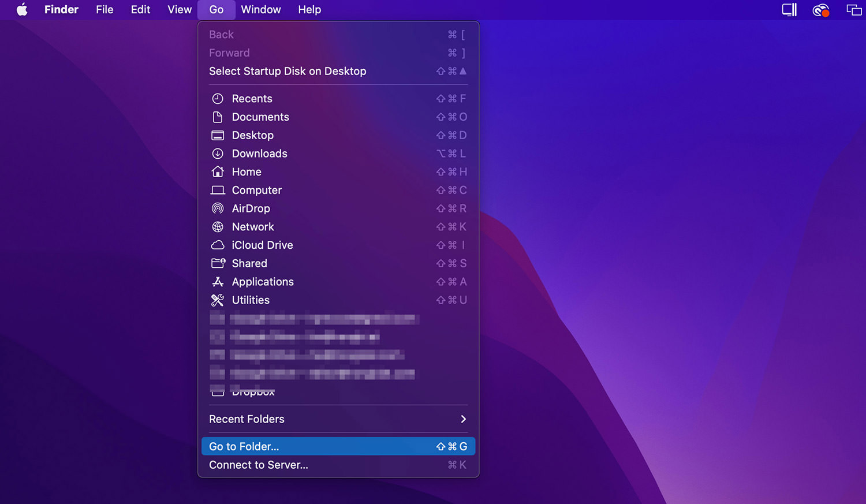Open the File menu
The image size is (866, 504).
pos(104,9)
